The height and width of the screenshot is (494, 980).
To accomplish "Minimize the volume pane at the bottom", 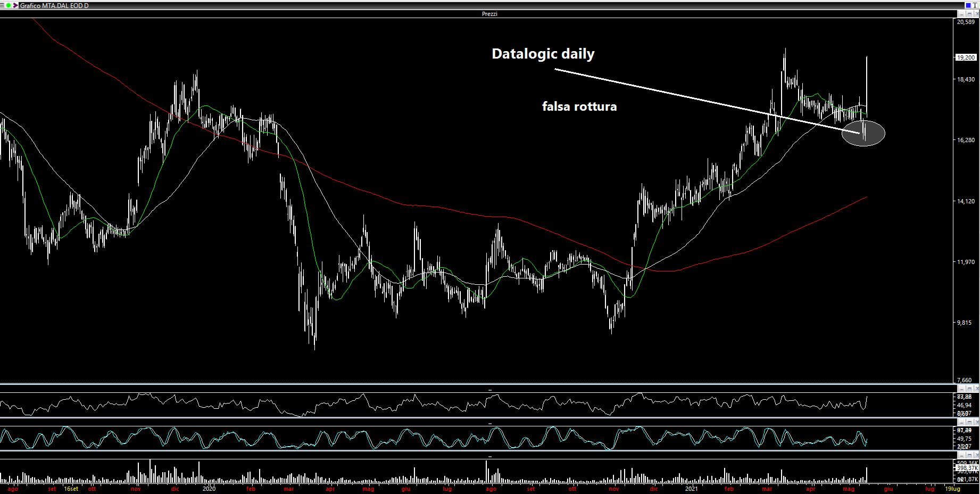I will click(961, 456).
